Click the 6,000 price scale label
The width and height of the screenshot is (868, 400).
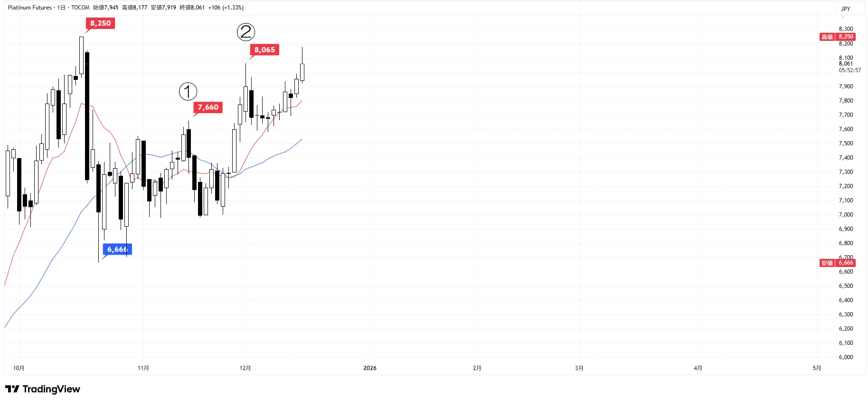(846, 357)
